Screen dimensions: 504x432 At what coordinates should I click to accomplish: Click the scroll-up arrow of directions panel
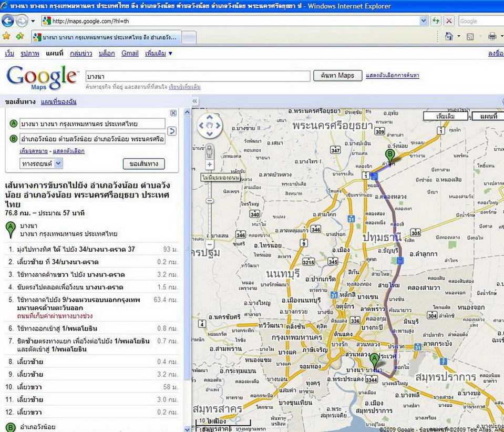187,112
